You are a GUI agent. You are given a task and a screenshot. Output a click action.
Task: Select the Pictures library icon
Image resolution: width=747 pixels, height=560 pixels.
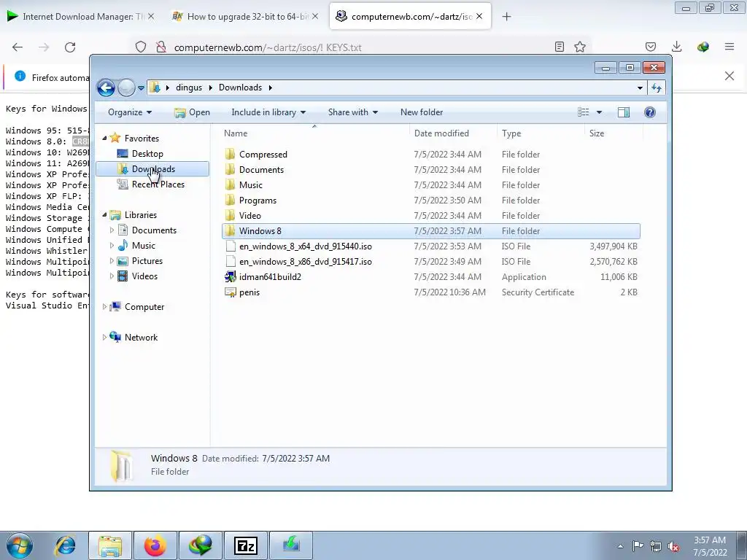(x=123, y=261)
